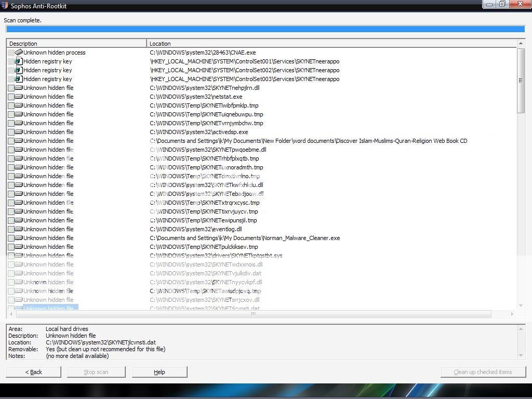The image size is (532, 399).
Task: Click the Stop scan button
Action: click(96, 372)
